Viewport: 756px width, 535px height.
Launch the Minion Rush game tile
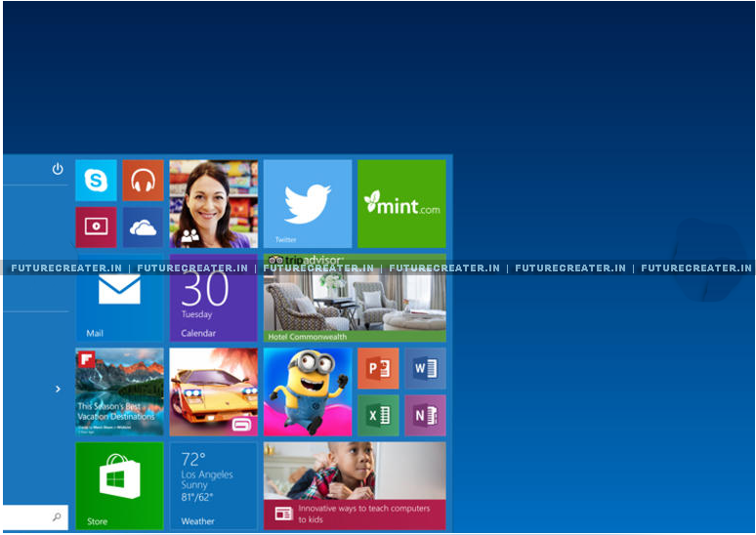coord(308,391)
